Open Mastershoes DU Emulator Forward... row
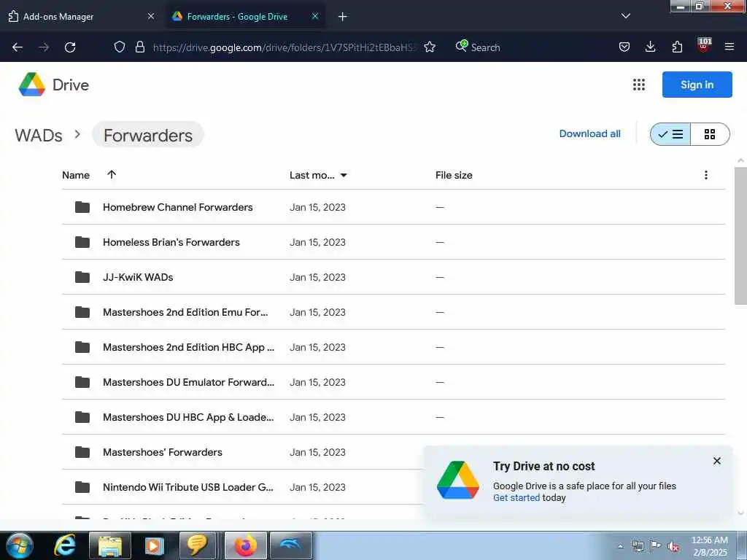The width and height of the screenshot is (747, 560). [x=393, y=382]
